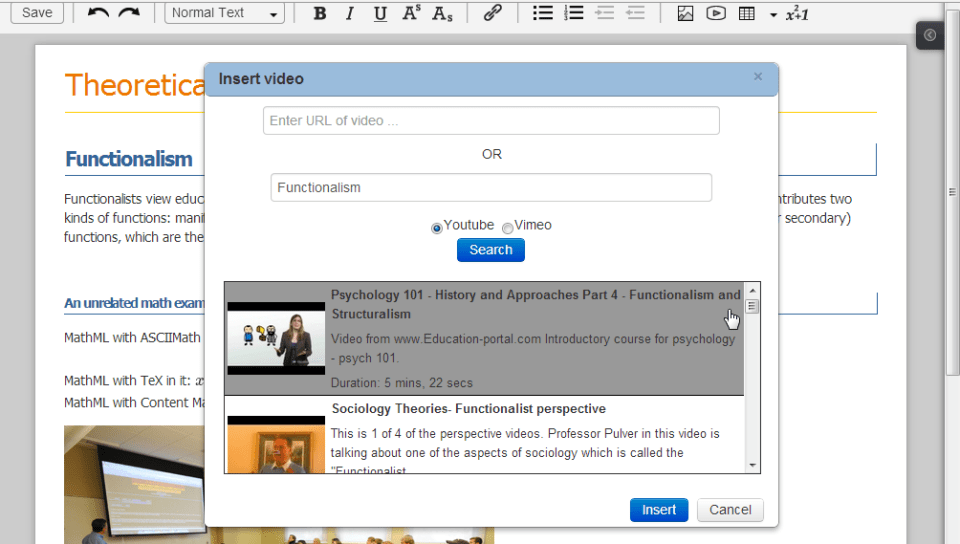
Task: Toggle bold formatting
Action: [319, 13]
